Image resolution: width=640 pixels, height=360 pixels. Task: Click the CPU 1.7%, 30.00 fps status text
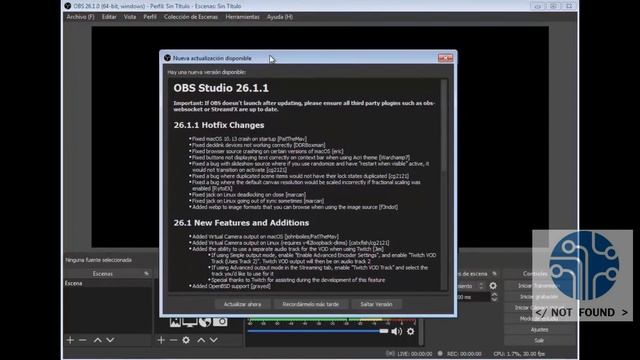519,354
